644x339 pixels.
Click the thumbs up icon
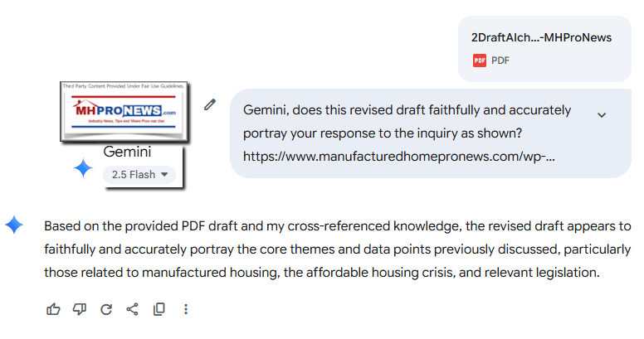tap(54, 309)
